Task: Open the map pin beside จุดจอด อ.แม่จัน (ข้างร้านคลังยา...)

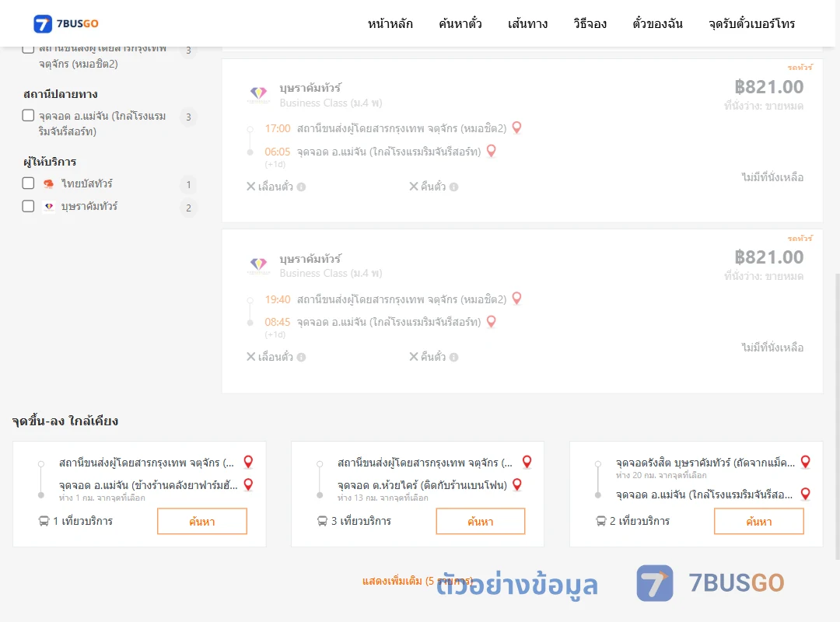Action: point(249,485)
